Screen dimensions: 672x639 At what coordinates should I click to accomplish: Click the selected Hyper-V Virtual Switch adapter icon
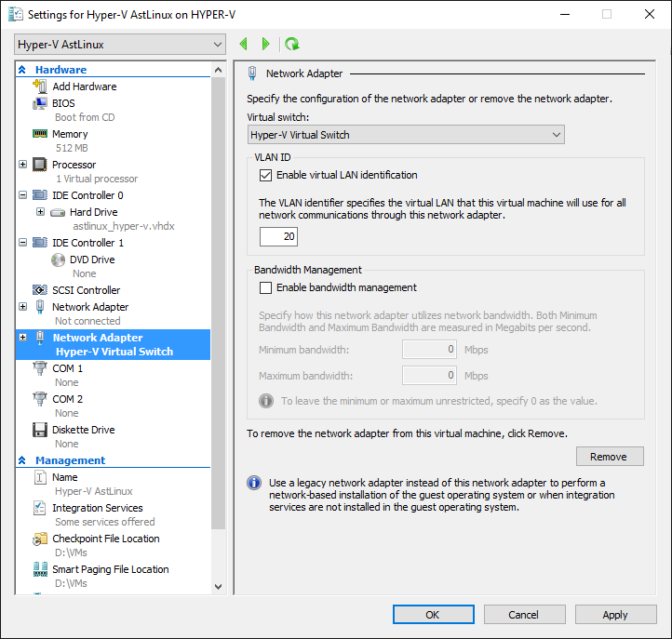[40, 338]
